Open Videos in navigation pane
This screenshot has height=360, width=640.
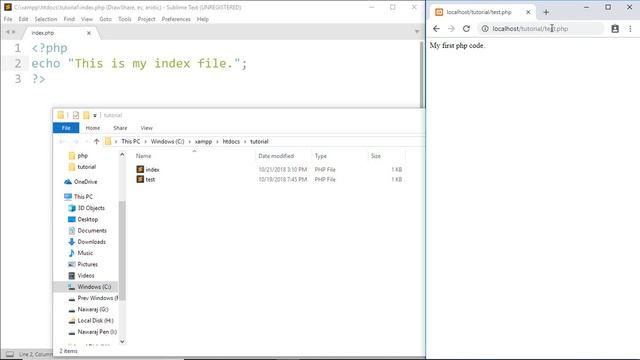tap(86, 276)
